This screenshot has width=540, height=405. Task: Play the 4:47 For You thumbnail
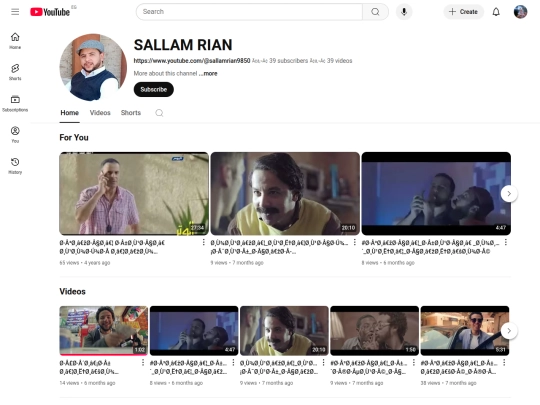(x=436, y=194)
